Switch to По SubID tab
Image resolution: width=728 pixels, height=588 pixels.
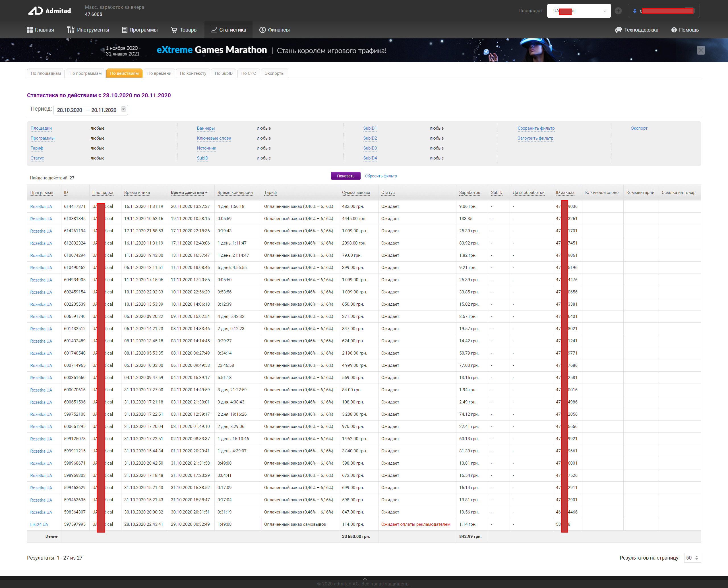pos(224,73)
